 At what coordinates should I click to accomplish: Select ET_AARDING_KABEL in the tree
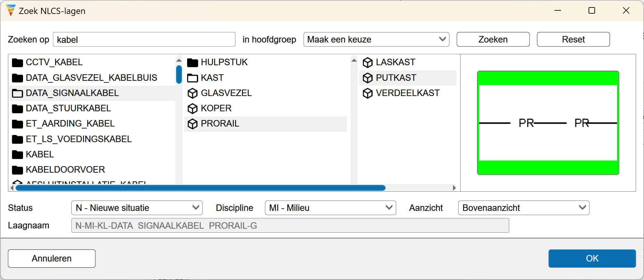click(70, 124)
